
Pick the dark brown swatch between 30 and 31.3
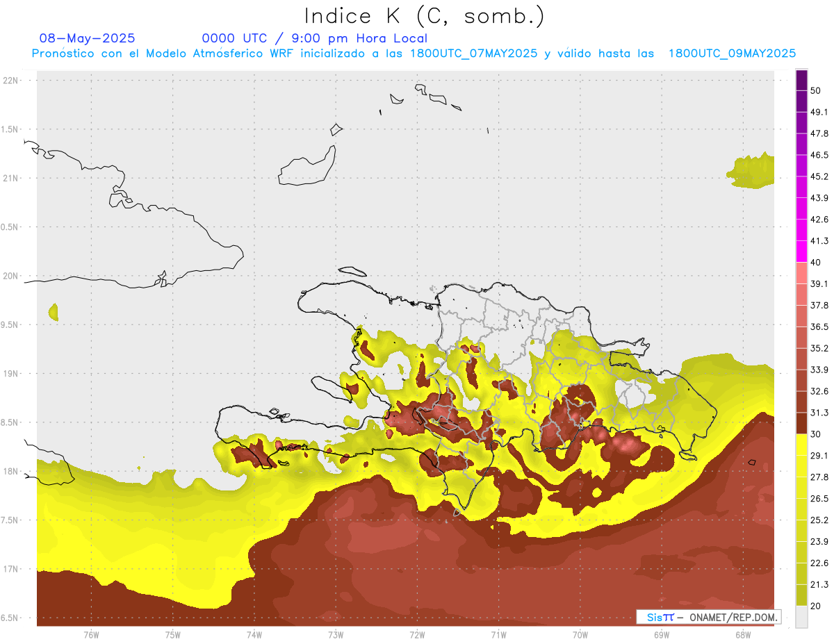point(801,423)
